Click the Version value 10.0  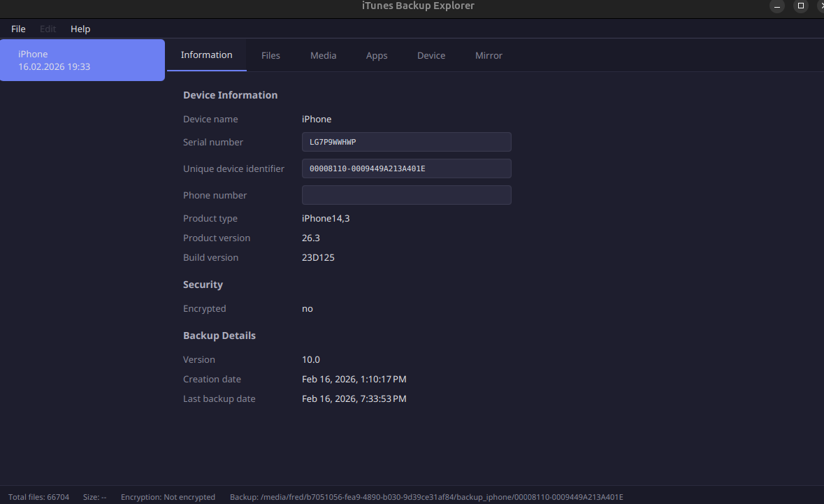click(x=310, y=360)
